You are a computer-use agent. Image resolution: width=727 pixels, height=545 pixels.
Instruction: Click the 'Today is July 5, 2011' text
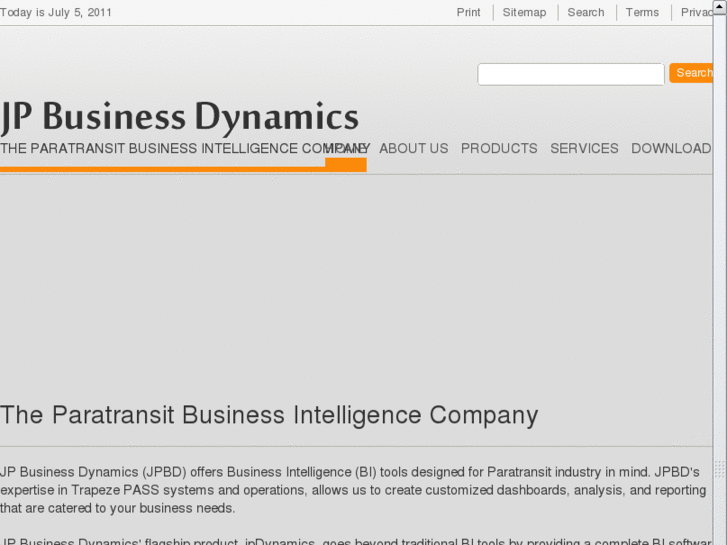tap(56, 13)
